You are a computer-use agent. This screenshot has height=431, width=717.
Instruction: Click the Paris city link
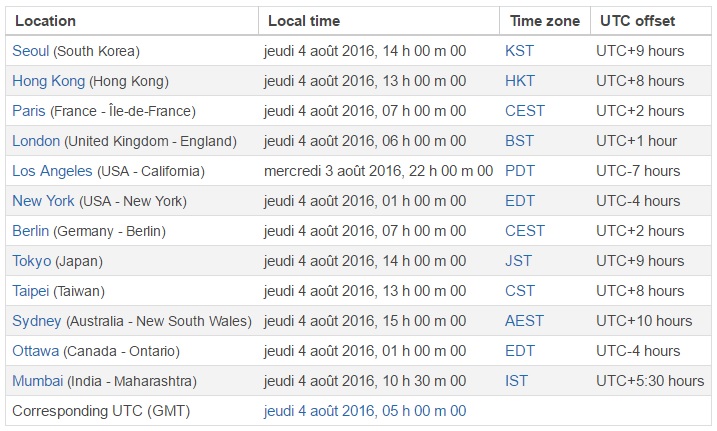click(29, 111)
